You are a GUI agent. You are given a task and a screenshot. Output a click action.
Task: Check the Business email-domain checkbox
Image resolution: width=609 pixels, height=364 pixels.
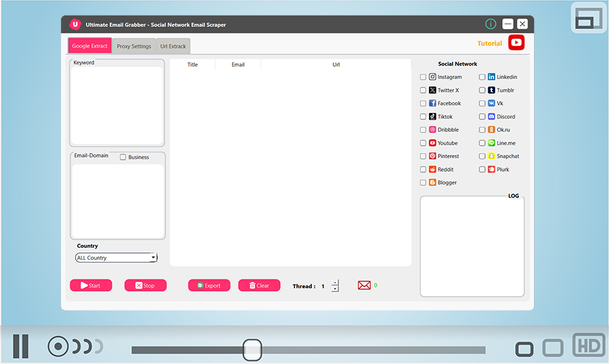click(x=122, y=157)
